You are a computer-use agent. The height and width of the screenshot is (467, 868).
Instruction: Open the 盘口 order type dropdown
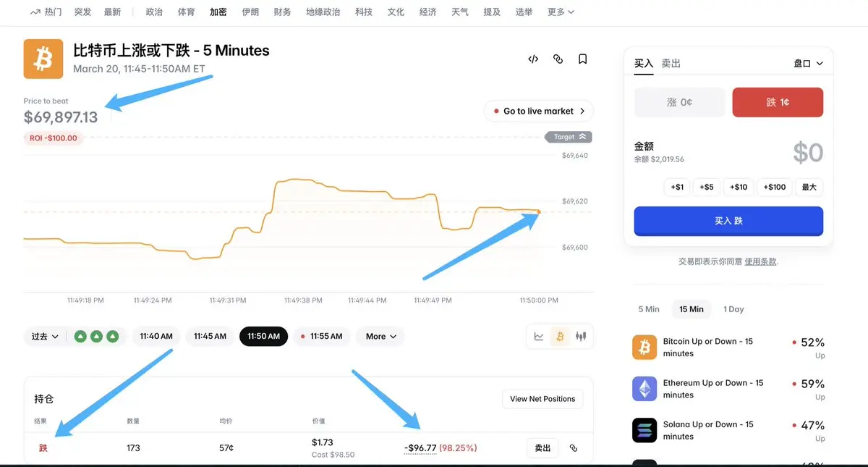click(x=809, y=64)
